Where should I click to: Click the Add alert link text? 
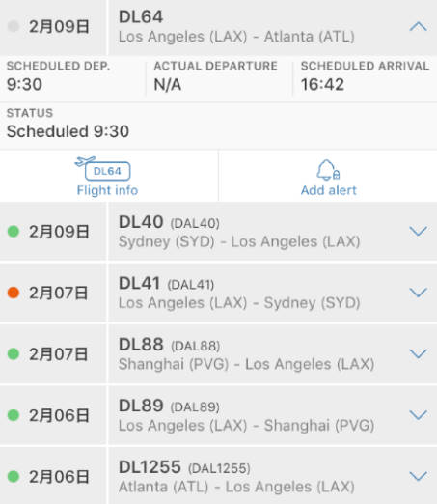click(x=329, y=190)
